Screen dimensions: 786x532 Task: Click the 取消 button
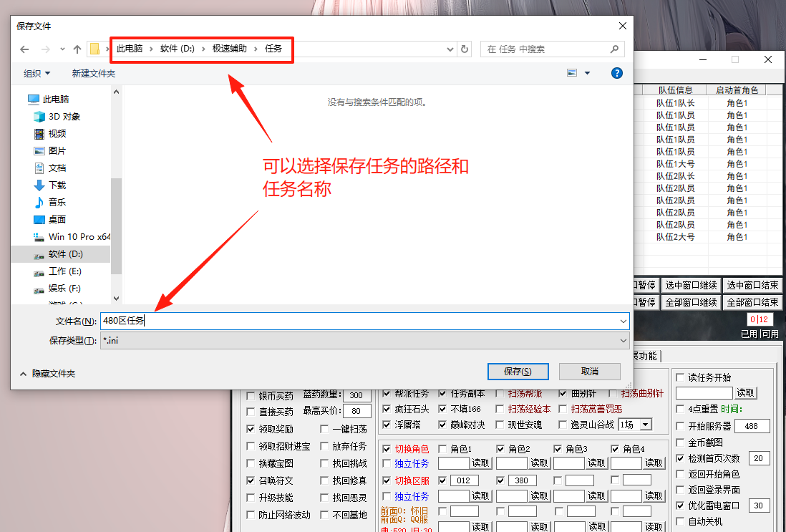pyautogui.click(x=590, y=372)
